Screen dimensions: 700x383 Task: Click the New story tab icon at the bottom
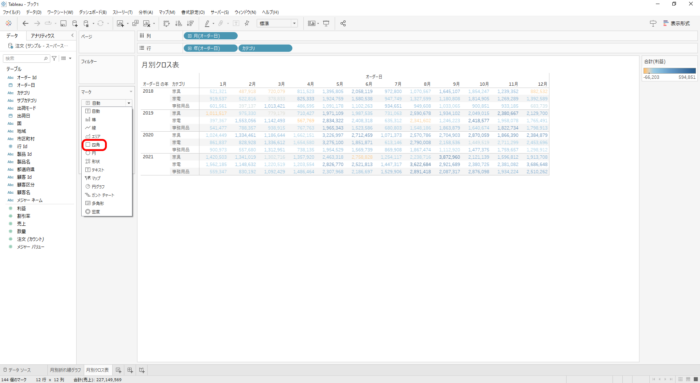(x=142, y=370)
